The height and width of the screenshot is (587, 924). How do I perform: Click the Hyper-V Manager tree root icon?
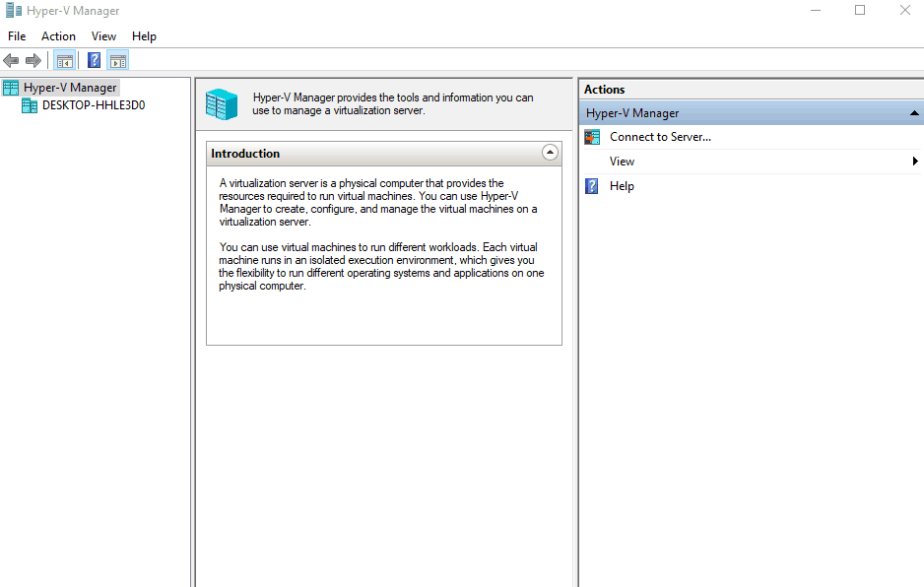click(x=11, y=88)
